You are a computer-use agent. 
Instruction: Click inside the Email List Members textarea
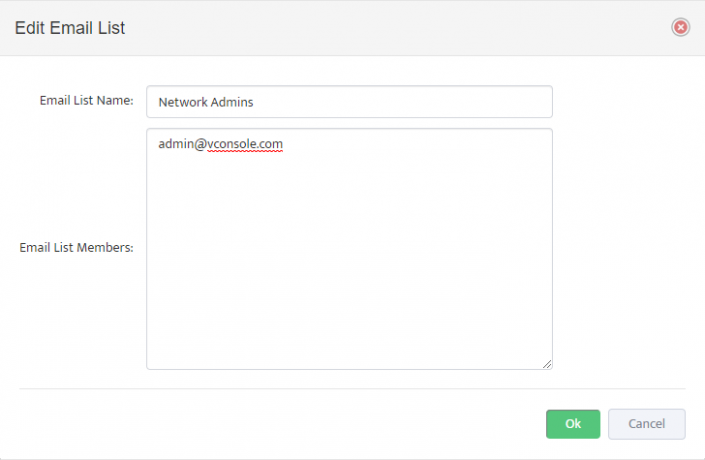349,260
